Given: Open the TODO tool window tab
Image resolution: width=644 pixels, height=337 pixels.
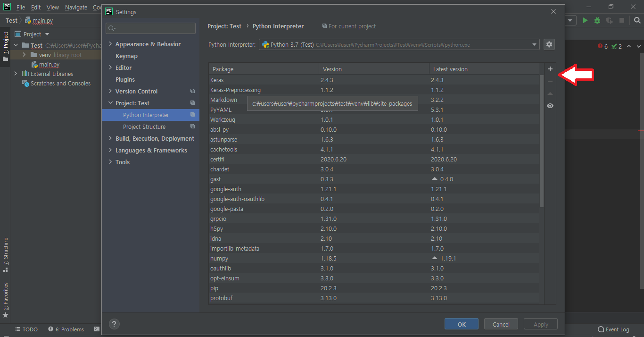Looking at the screenshot, I should (26, 329).
